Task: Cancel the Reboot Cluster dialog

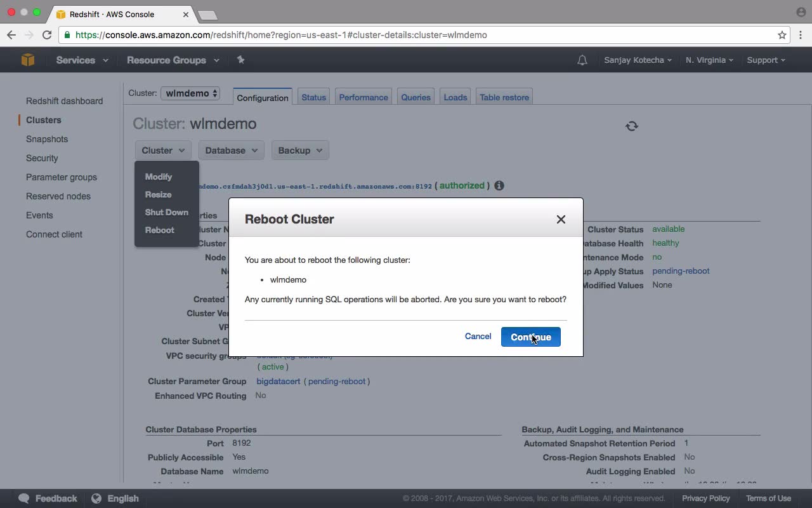Action: tap(478, 337)
